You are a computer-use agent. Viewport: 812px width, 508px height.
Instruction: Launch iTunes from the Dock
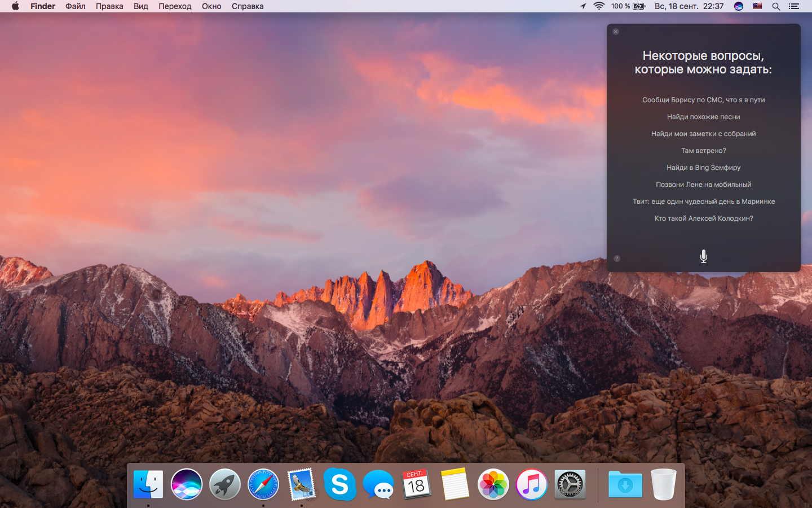click(532, 484)
